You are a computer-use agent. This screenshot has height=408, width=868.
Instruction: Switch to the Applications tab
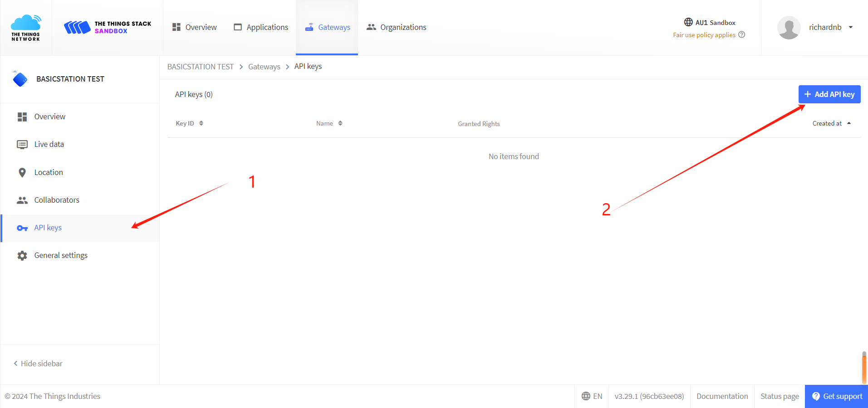pyautogui.click(x=261, y=27)
